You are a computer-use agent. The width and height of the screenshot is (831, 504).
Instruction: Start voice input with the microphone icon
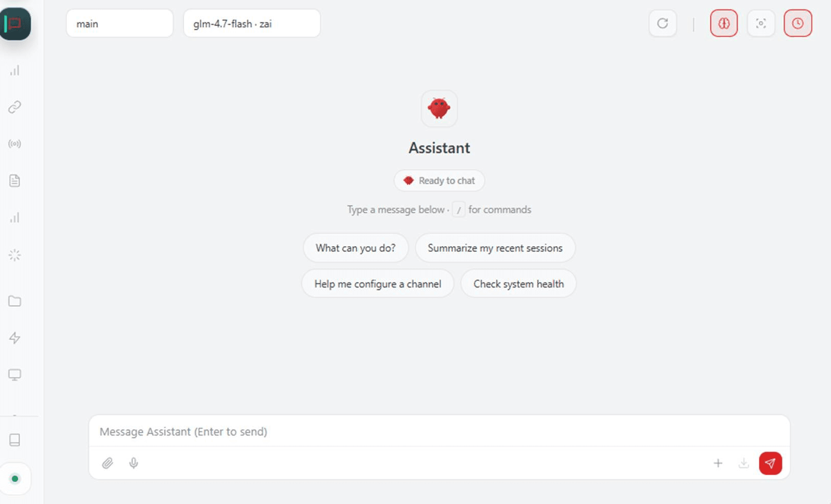[x=134, y=463]
